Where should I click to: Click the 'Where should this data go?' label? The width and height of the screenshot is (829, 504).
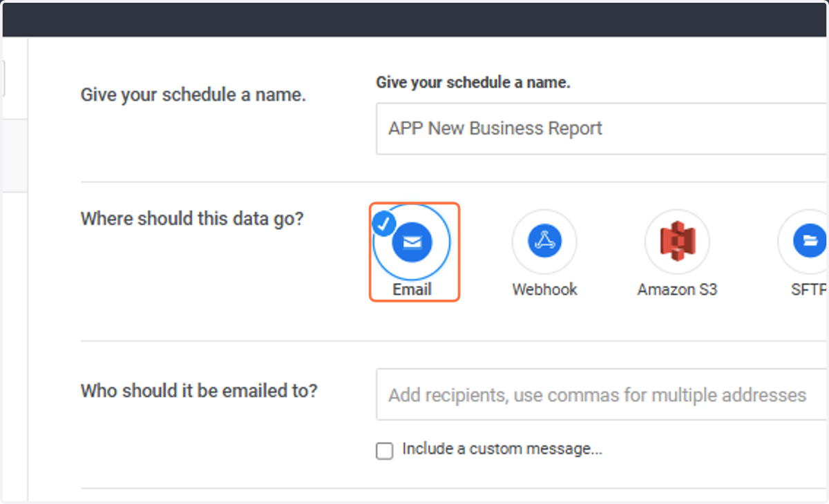click(x=192, y=220)
